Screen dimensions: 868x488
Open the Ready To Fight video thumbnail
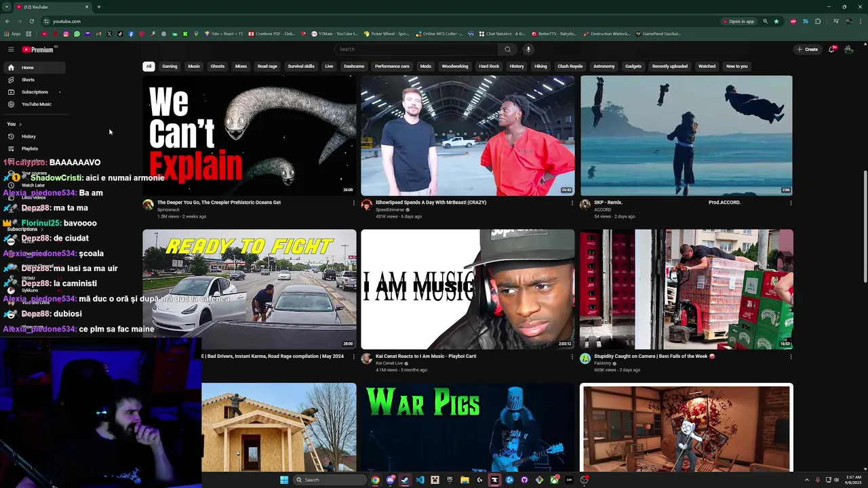click(x=249, y=289)
